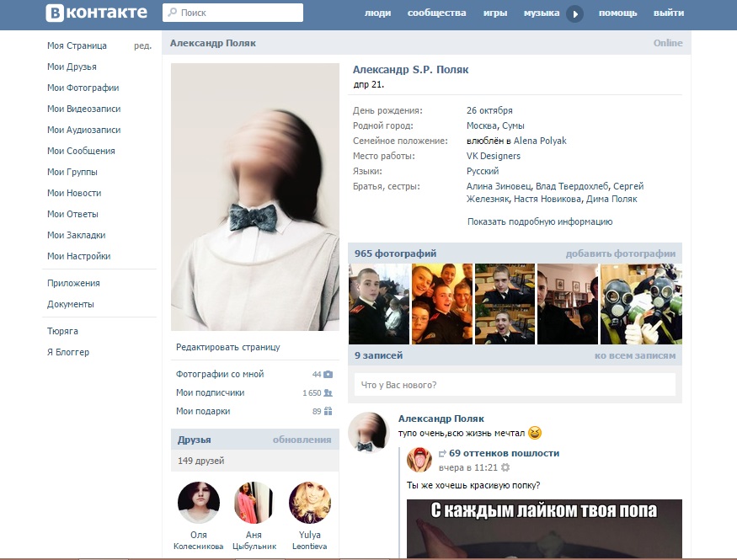Open the сообщества header menu
Viewport: 737px width, 560px height.
click(436, 13)
